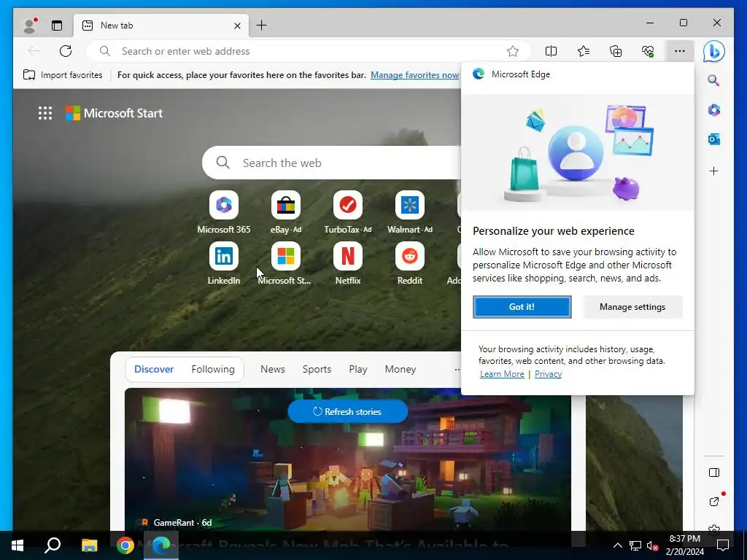The height and width of the screenshot is (560, 747).
Task: Open the notification center icon
Action: (723, 545)
